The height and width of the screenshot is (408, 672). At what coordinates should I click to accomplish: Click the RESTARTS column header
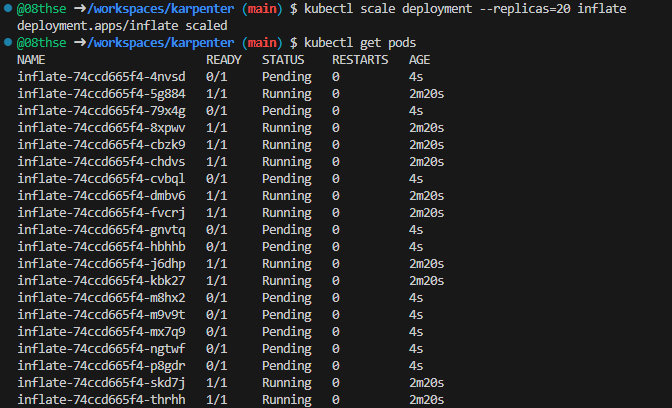360,60
